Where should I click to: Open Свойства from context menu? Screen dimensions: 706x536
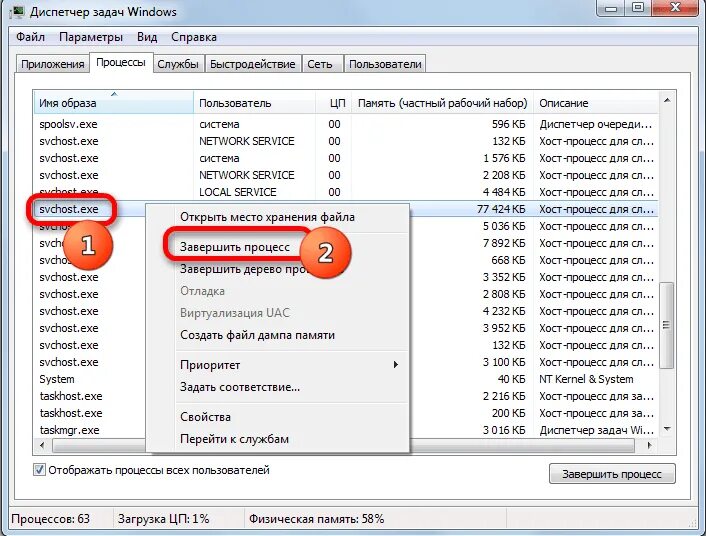coord(205,417)
